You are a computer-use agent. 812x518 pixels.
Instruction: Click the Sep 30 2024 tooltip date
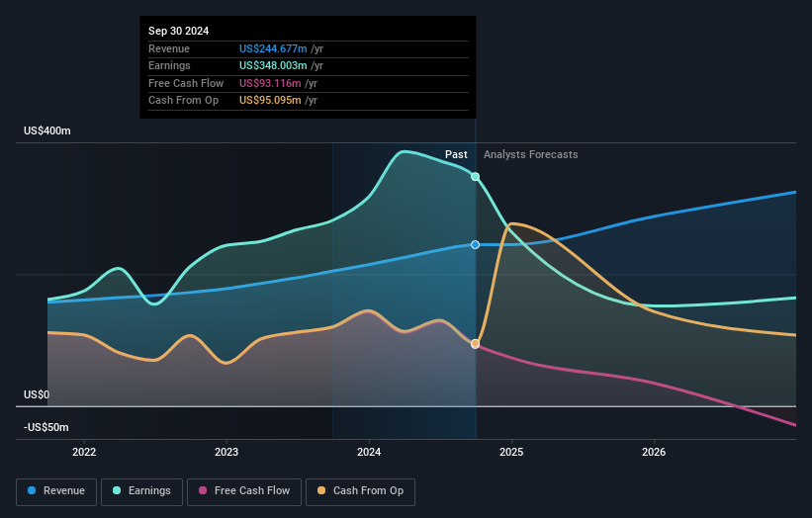(179, 31)
